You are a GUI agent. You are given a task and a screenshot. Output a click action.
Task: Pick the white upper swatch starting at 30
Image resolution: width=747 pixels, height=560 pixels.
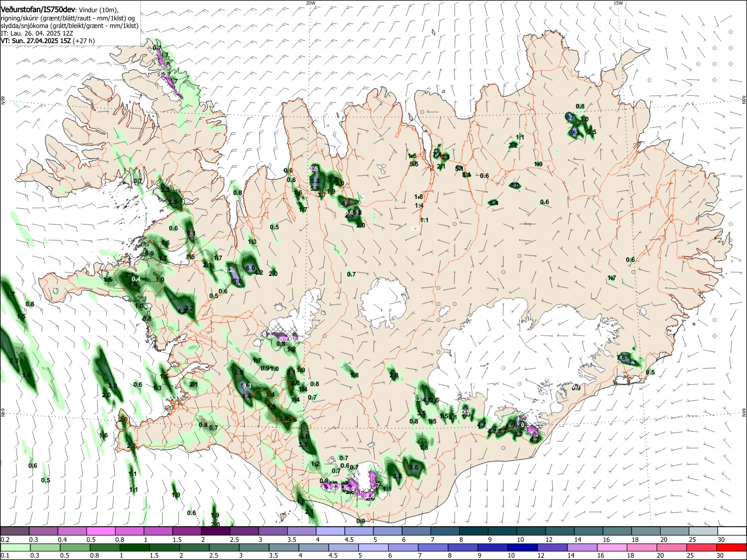[732, 531]
